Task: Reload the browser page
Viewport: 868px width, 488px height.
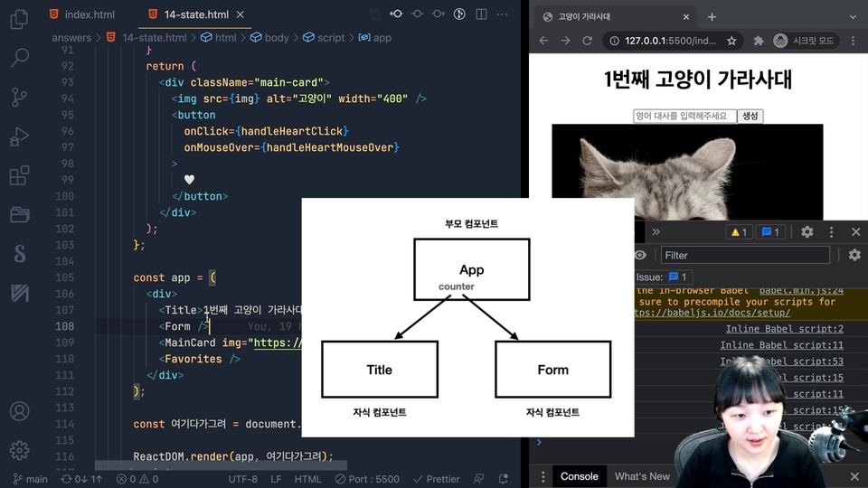Action: (588, 41)
